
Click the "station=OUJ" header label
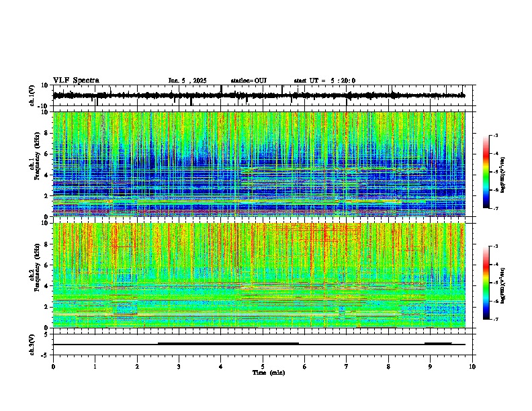click(249, 81)
